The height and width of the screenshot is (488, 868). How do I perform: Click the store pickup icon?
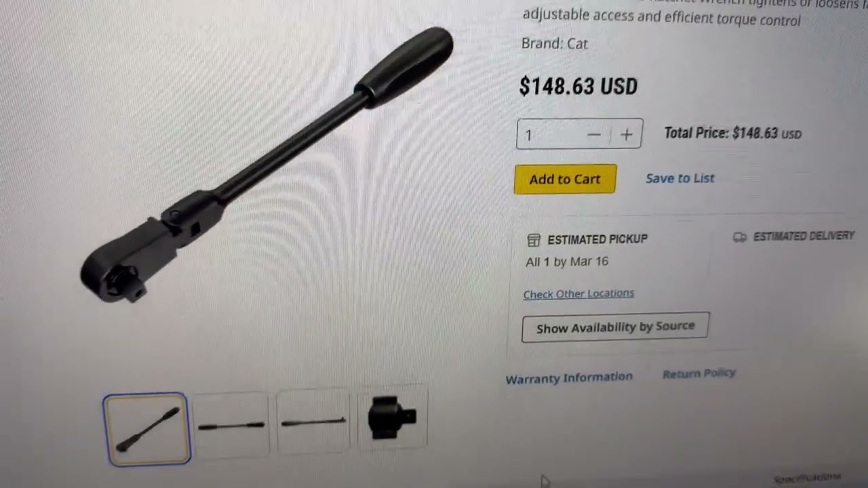[x=534, y=240]
